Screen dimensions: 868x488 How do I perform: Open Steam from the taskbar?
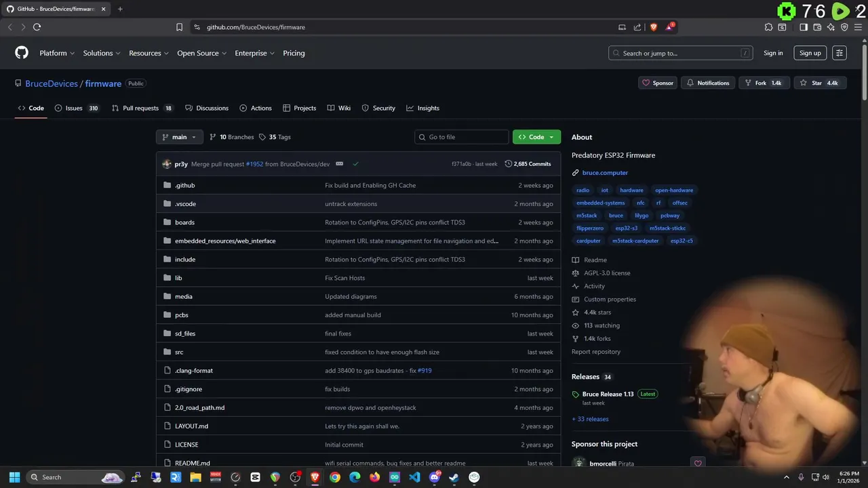[x=454, y=477]
